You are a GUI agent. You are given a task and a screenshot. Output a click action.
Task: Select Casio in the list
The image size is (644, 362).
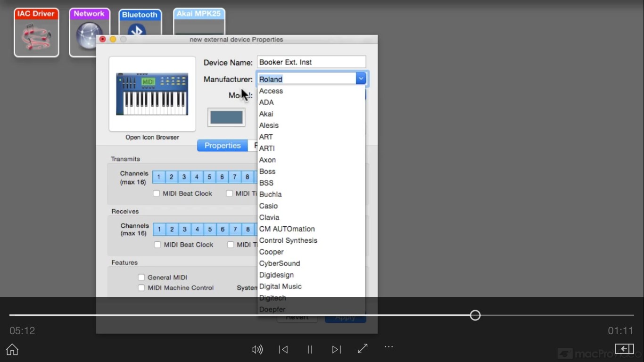point(311,206)
